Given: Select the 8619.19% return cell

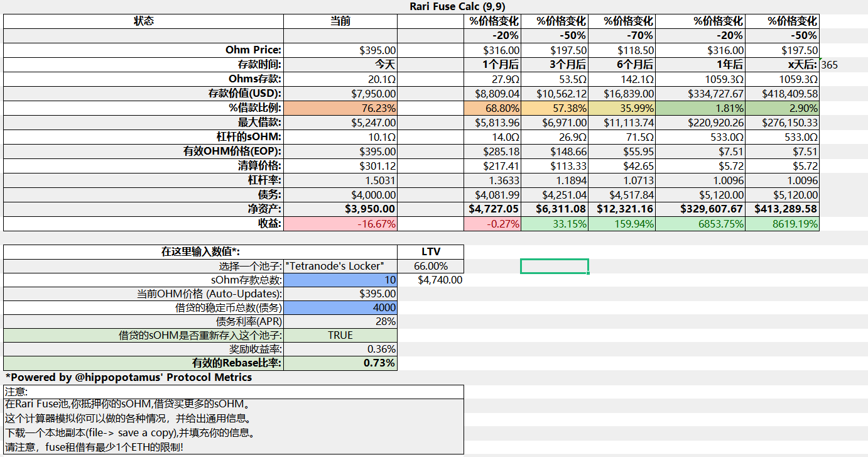Looking at the screenshot, I should [782, 223].
